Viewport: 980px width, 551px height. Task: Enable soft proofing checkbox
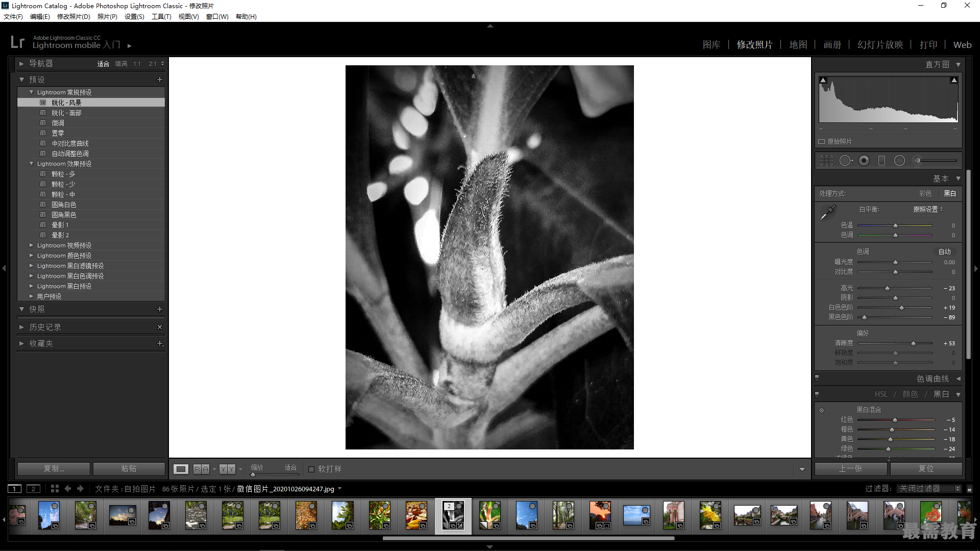click(x=311, y=469)
